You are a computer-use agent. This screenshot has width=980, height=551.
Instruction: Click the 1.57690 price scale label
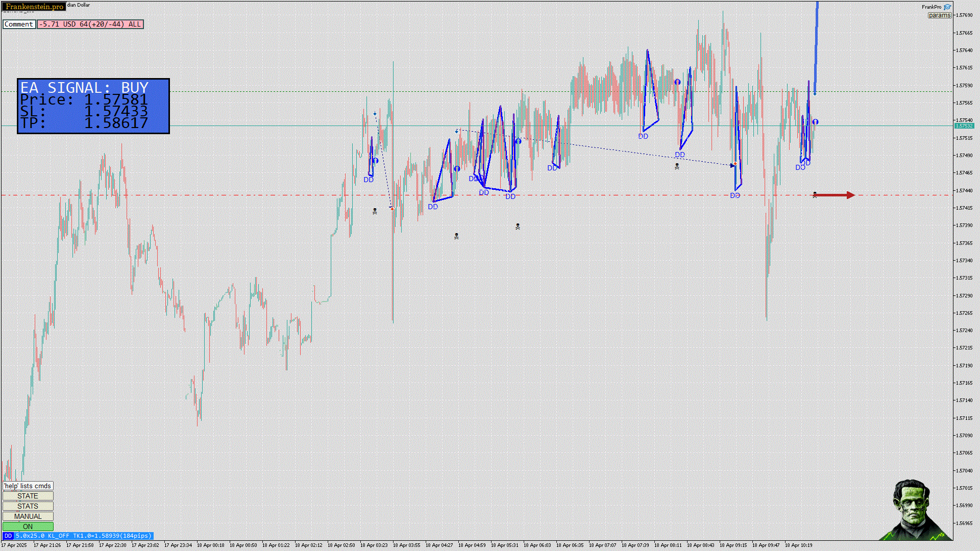964,15
